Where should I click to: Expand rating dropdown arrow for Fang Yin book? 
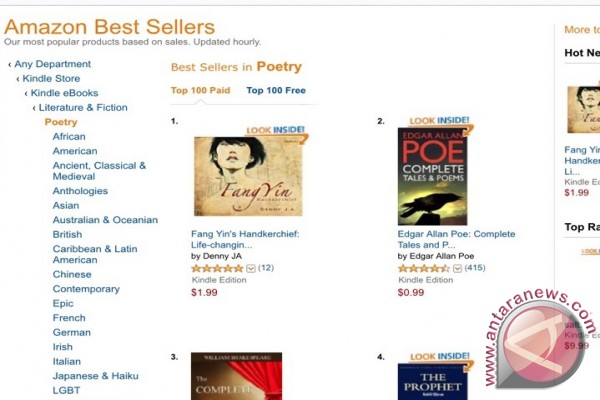[251, 268]
